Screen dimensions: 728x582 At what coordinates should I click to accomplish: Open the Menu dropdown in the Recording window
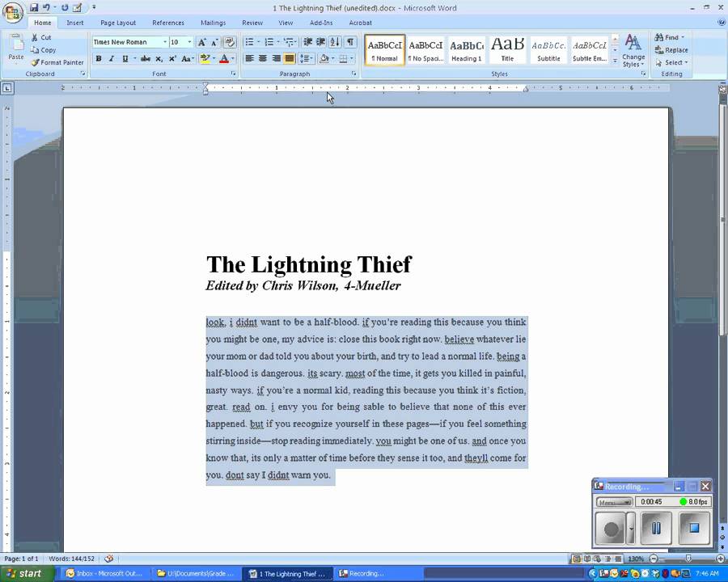click(x=614, y=502)
